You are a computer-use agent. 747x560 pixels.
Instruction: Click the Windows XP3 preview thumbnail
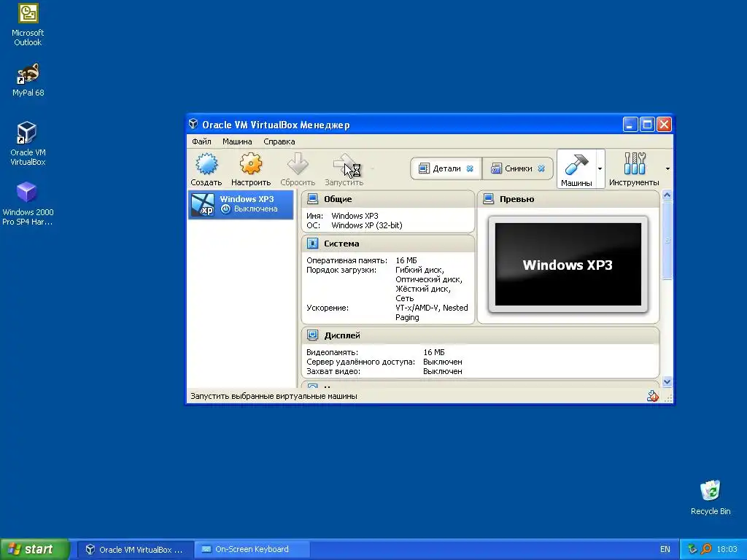pos(568,265)
